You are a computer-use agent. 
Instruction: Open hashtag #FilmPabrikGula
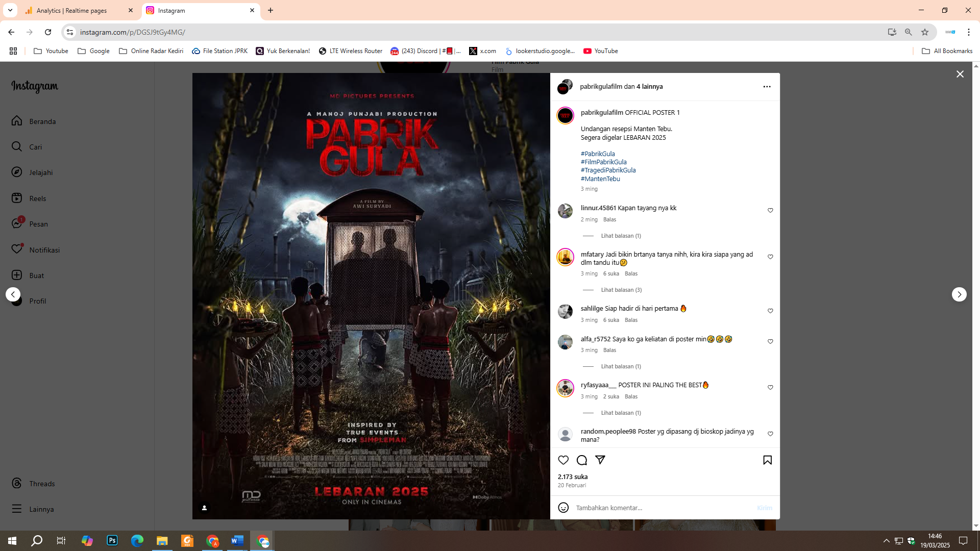pyautogui.click(x=604, y=162)
